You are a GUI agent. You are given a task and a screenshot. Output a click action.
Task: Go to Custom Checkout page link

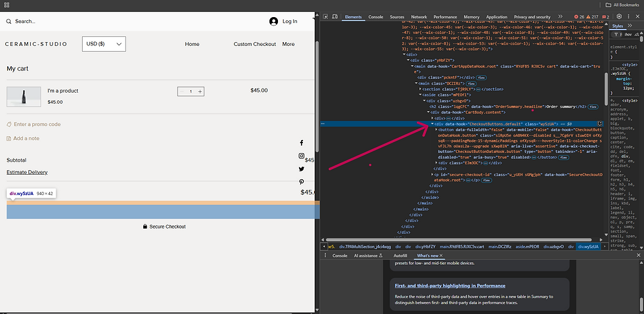click(255, 44)
